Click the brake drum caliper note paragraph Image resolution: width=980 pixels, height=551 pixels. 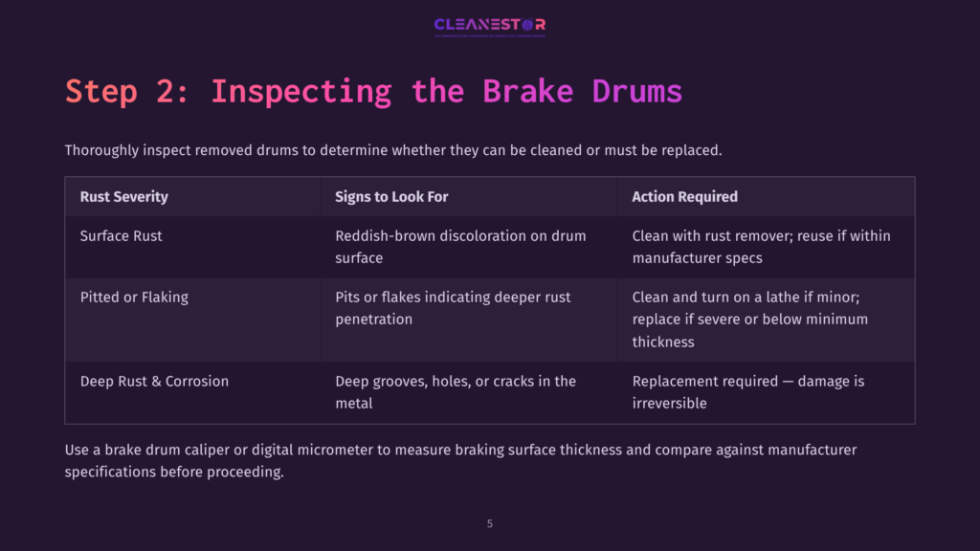tap(460, 461)
